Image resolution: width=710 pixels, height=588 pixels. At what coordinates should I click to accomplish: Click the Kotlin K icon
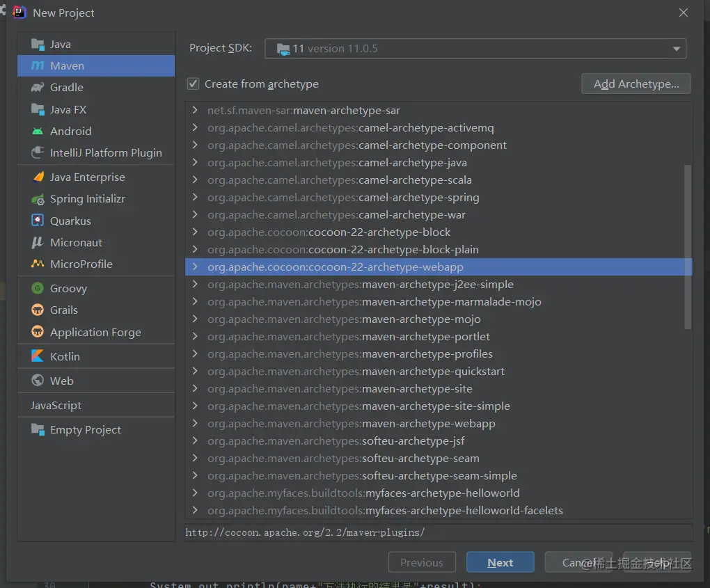pos(38,356)
